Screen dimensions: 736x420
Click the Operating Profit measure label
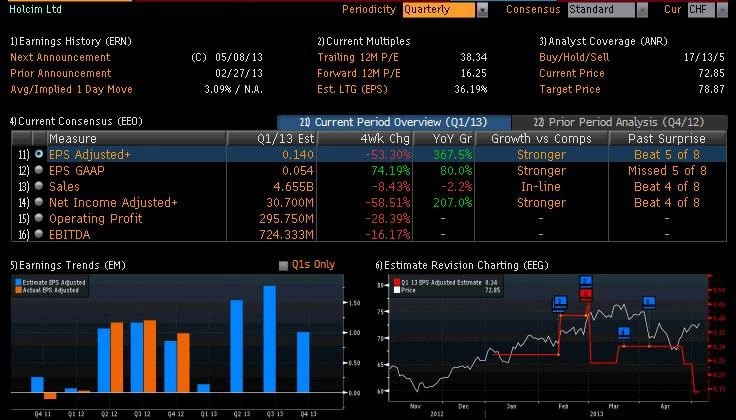click(x=95, y=218)
